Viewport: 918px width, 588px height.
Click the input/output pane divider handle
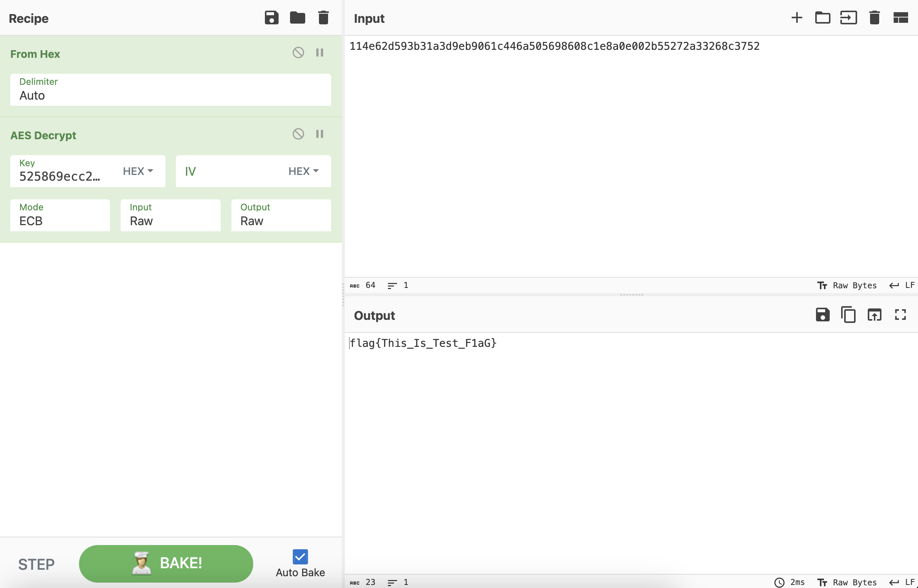(631, 295)
